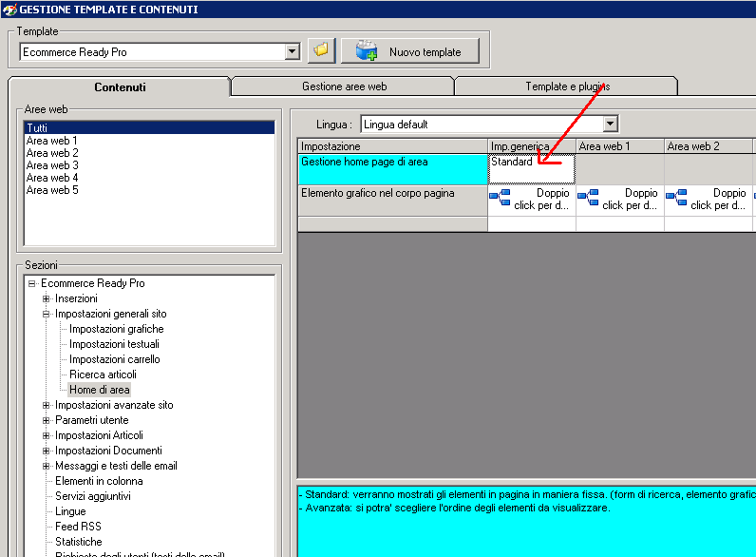Click graphic element icon under Area web 1 column
The width and height of the screenshot is (756, 557).
(588, 197)
